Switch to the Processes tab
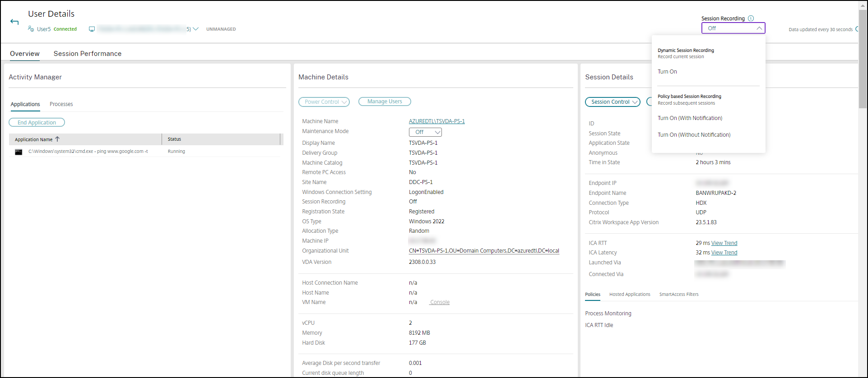The image size is (868, 378). (61, 104)
